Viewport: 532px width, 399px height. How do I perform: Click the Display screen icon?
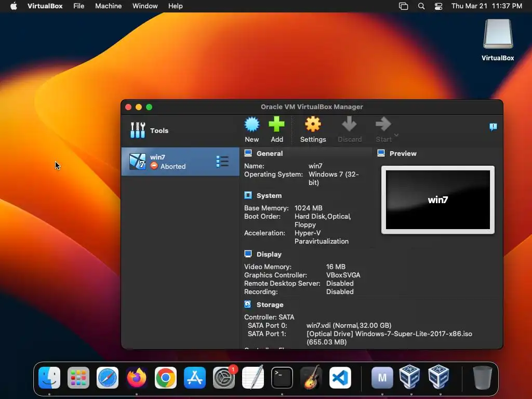[x=248, y=254]
